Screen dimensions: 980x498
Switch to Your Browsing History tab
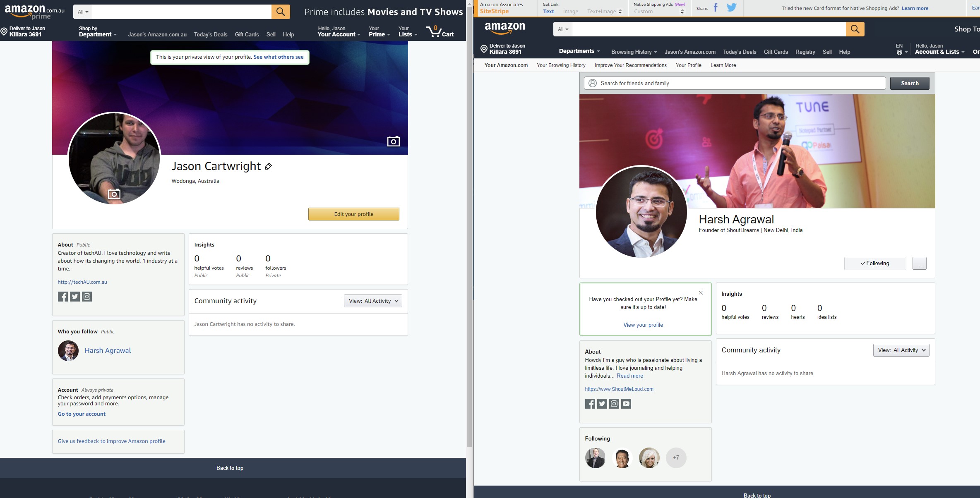tap(561, 65)
